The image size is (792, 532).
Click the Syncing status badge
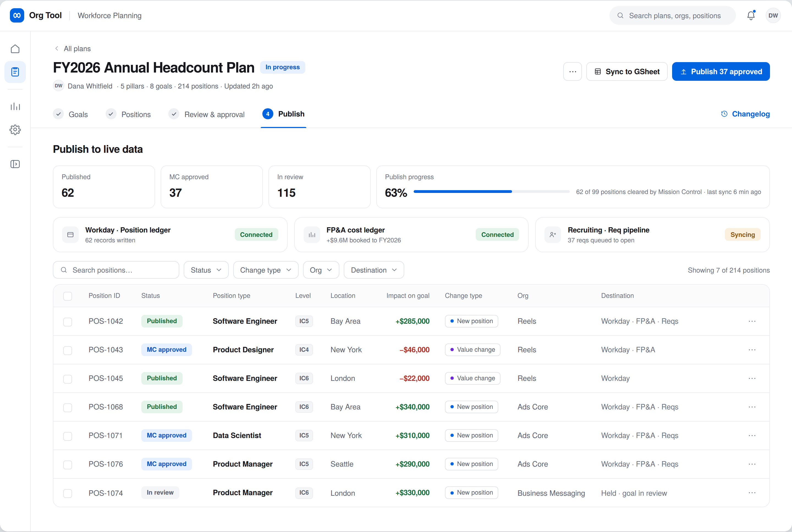point(743,235)
